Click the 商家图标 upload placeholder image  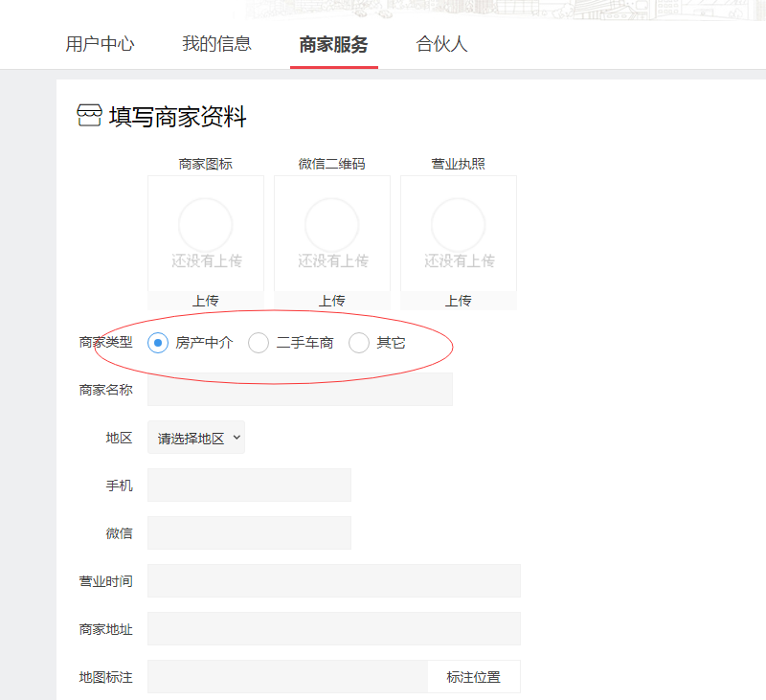(x=206, y=233)
